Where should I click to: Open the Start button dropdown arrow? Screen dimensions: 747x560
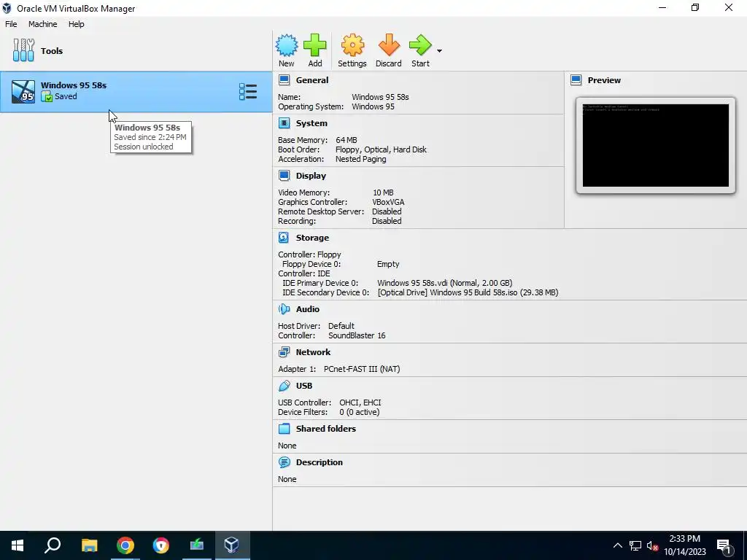[x=439, y=51]
